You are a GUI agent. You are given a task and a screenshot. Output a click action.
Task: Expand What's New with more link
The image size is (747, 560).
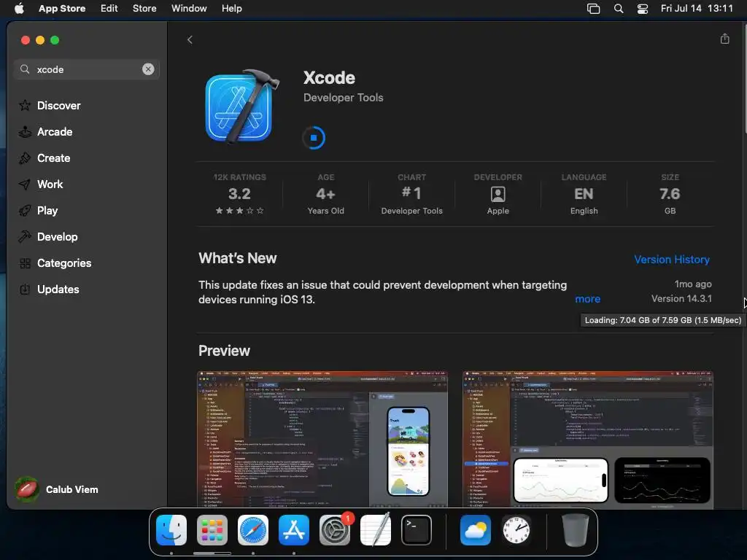[x=587, y=299]
